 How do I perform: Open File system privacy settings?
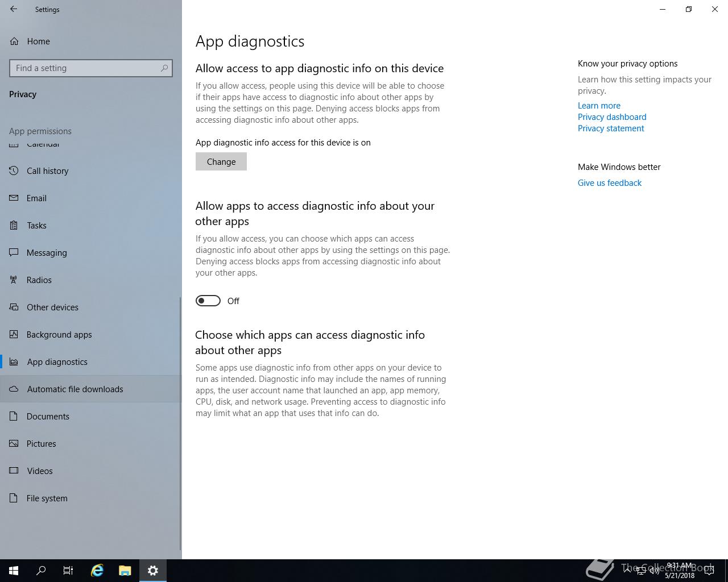pos(91,498)
